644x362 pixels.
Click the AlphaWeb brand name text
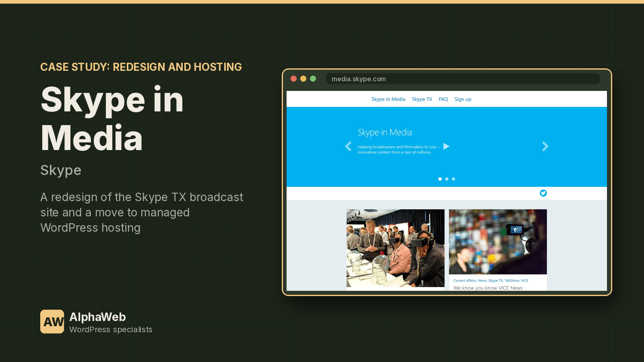pyautogui.click(x=98, y=317)
